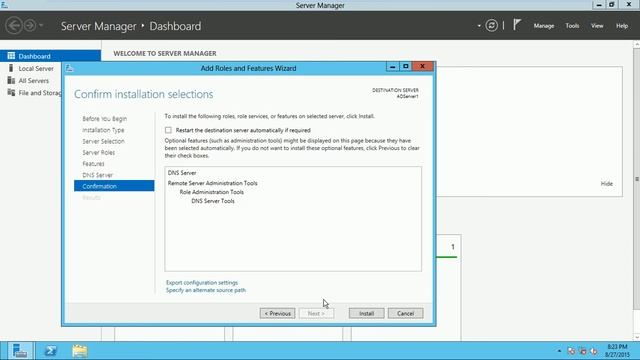The height and width of the screenshot is (360, 640).
Task: Click the Local Server icon
Action: pyautogui.click(x=11, y=68)
